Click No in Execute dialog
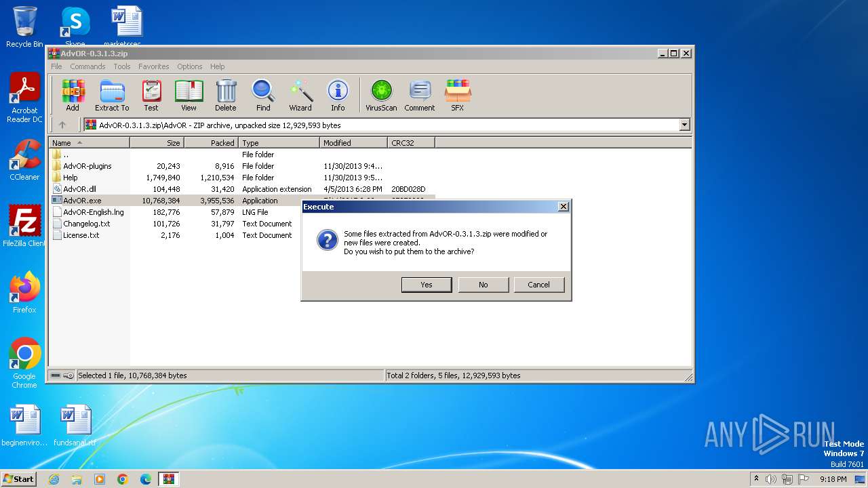 pyautogui.click(x=483, y=285)
